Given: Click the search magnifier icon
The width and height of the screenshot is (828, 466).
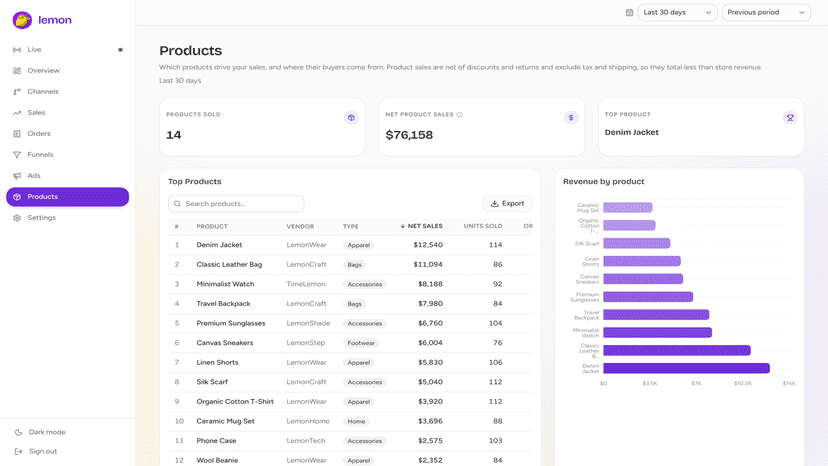Looking at the screenshot, I should point(177,204).
